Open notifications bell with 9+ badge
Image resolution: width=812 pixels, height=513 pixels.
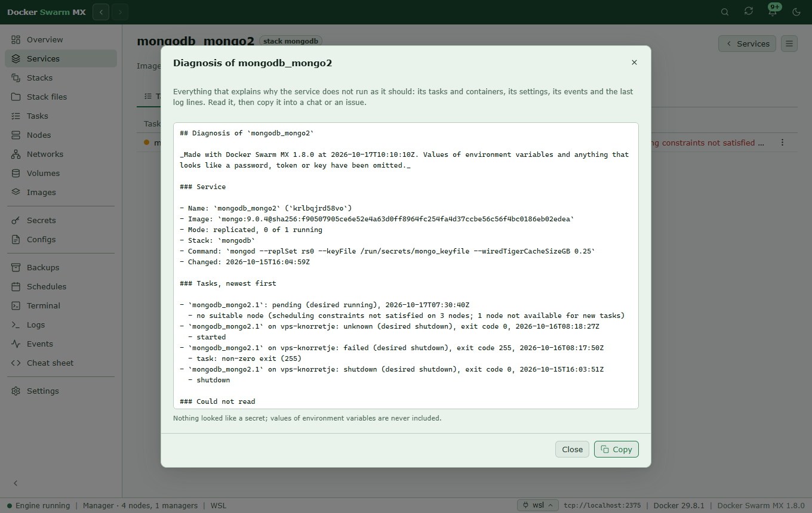(773, 12)
